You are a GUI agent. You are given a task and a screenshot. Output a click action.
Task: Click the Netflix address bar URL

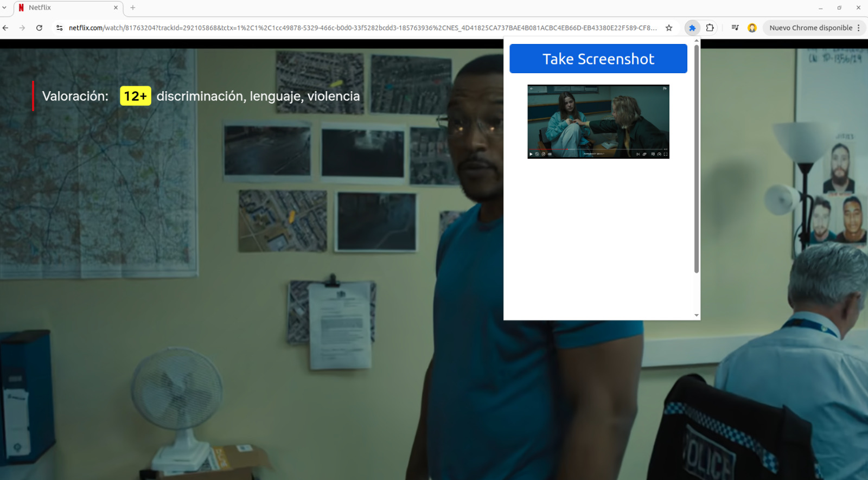pyautogui.click(x=362, y=28)
